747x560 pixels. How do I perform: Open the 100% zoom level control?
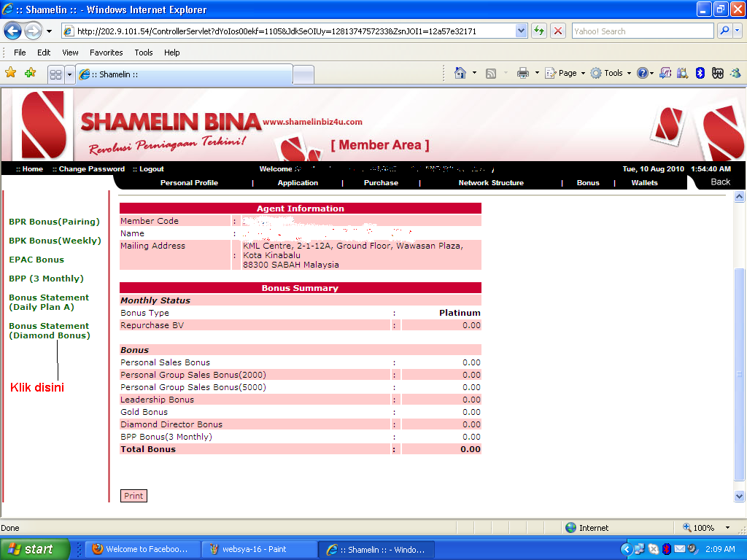tap(706, 528)
